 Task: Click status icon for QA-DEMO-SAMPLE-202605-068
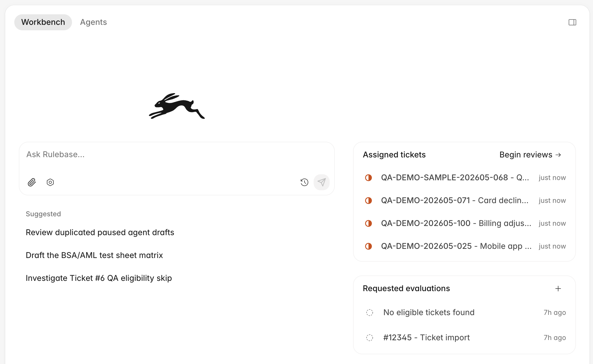pyautogui.click(x=368, y=178)
